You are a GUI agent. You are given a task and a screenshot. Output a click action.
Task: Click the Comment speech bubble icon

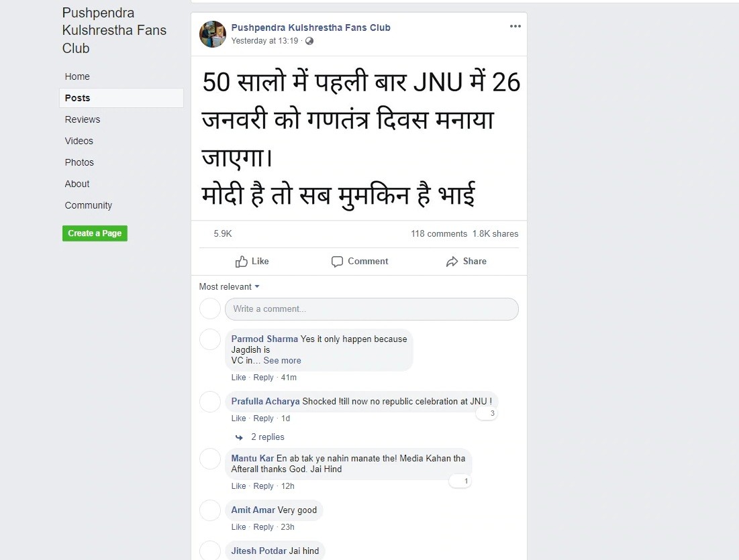tap(337, 262)
